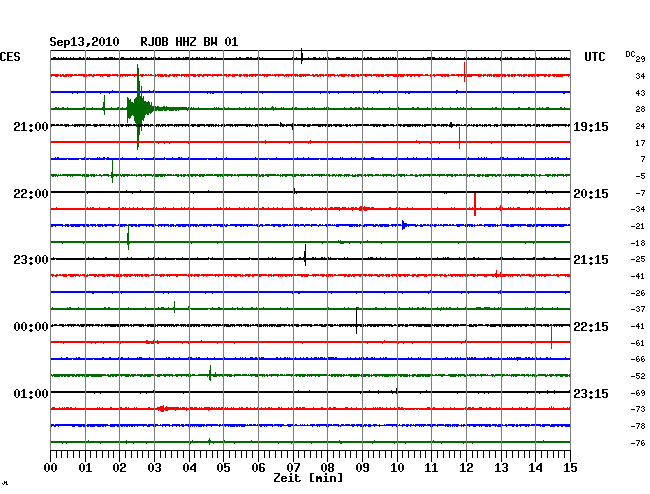Click the small event burst on the blue trace

point(404,225)
